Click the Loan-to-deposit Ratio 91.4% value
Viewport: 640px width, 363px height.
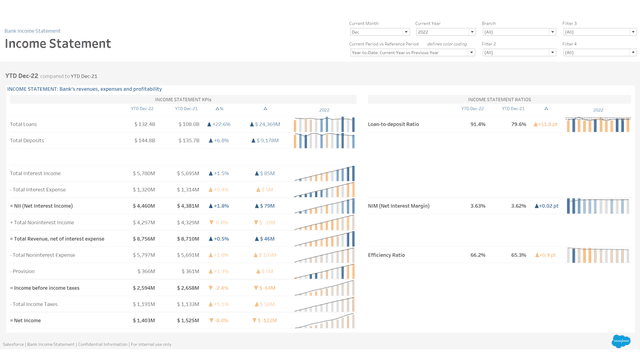click(478, 124)
